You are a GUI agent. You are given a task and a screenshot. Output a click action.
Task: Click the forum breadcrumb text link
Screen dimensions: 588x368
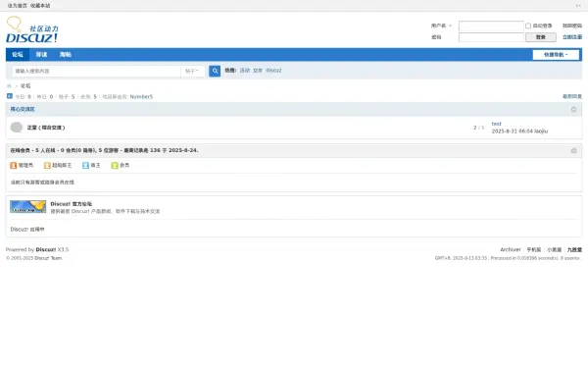coord(25,86)
